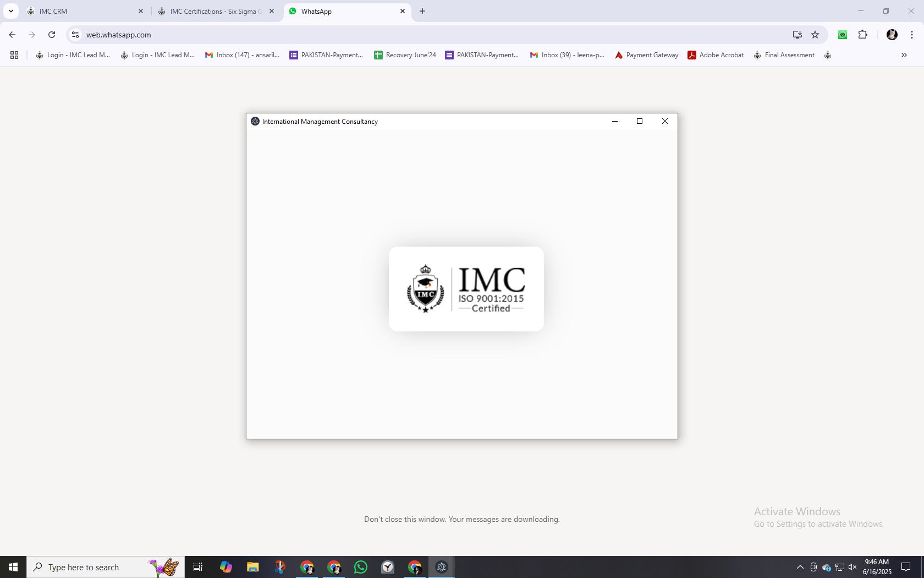This screenshot has width=924, height=578.
Task: Open Adobe Acrobat bookmark
Action: click(x=716, y=55)
